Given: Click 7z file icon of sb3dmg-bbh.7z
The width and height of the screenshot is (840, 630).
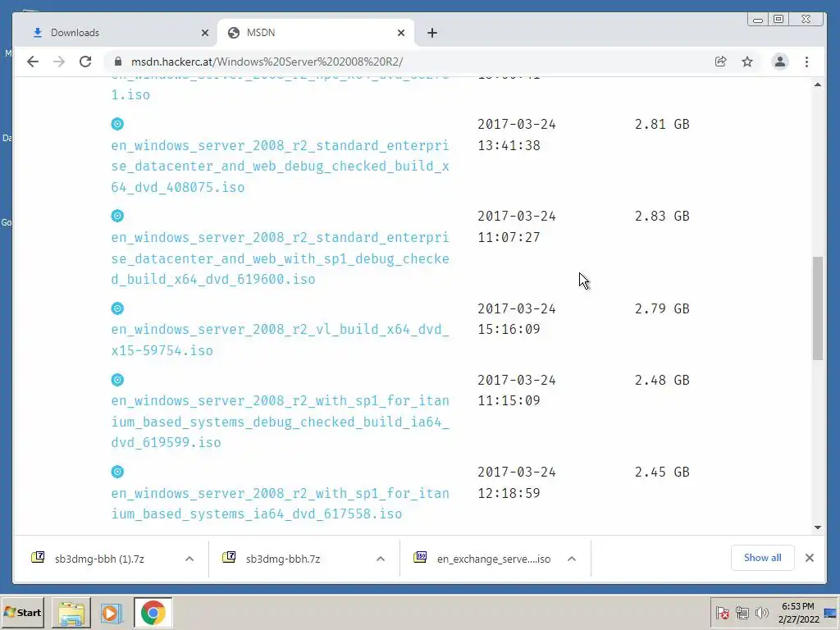Looking at the screenshot, I should pyautogui.click(x=229, y=557).
